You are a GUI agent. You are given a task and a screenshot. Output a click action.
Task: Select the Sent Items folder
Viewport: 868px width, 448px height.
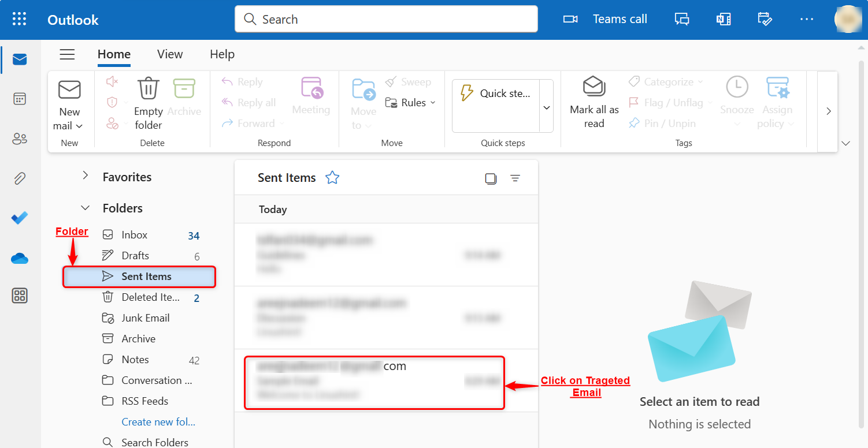[139, 277]
